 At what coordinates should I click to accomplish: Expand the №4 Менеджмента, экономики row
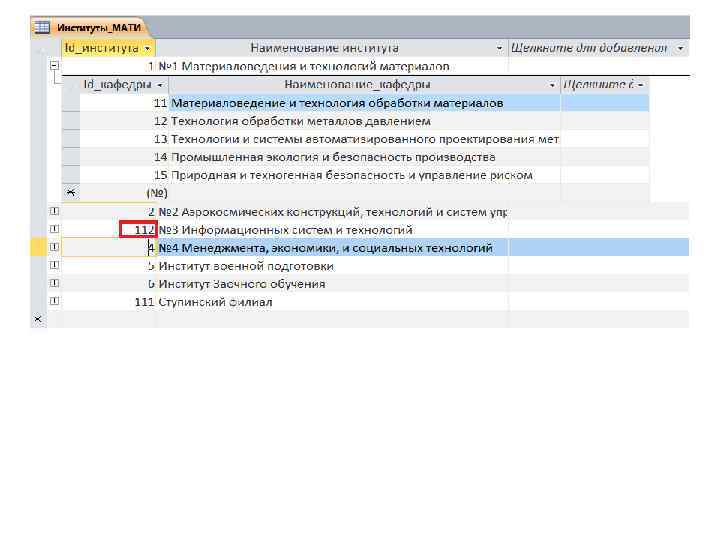click(54, 247)
